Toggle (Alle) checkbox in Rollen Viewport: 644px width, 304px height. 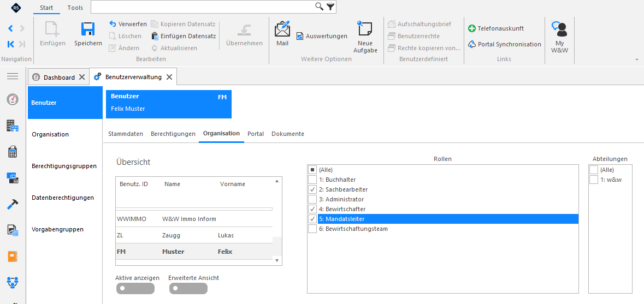pos(312,170)
